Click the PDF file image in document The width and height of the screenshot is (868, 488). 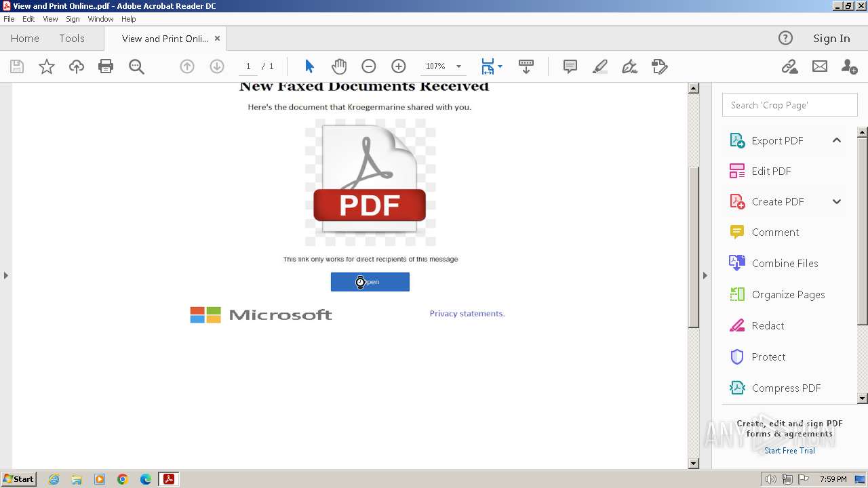coord(370,182)
